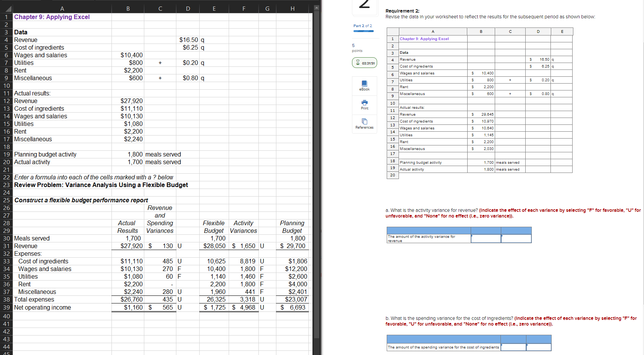
Task: Click the Part 2 of 2 progress indicator
Action: click(x=363, y=27)
